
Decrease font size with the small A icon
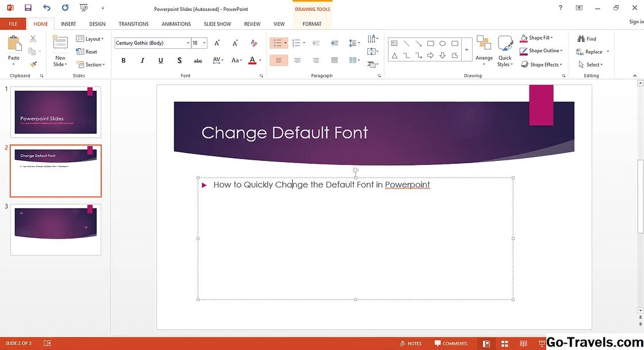235,43
